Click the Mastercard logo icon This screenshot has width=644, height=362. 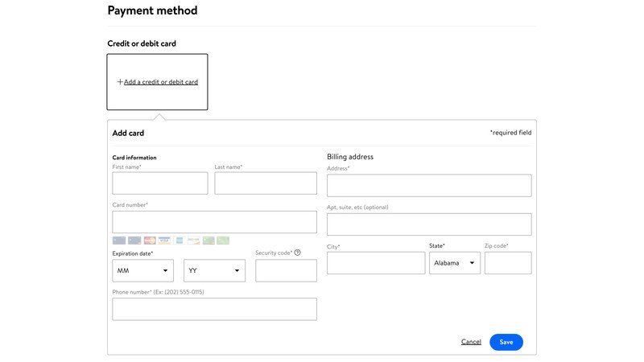click(150, 240)
